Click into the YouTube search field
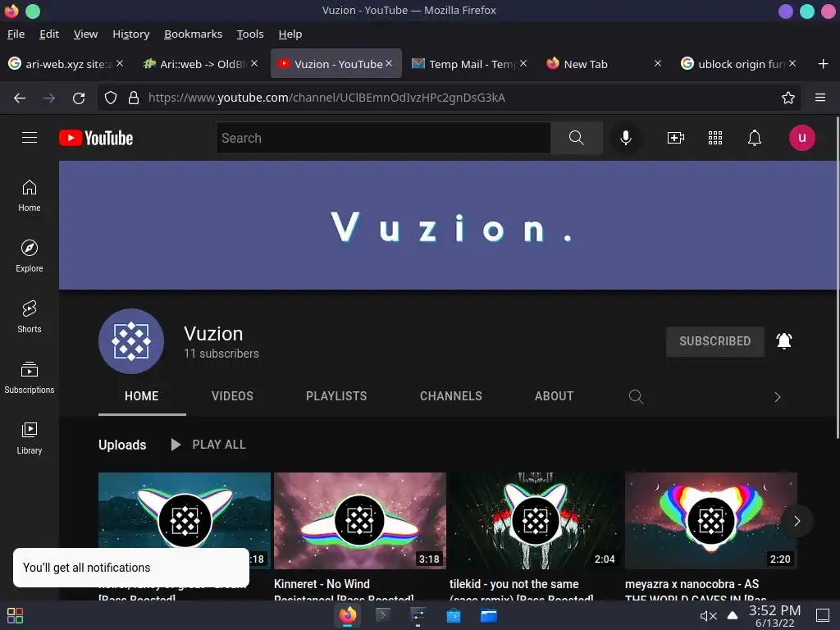Screen dimensions: 840x630 click(x=383, y=138)
